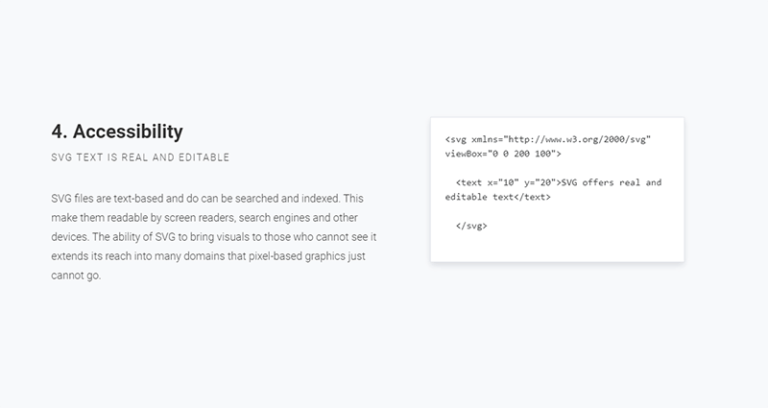Click the "4. Accessibility" heading
Image resolution: width=768 pixels, height=408 pixels.
(x=117, y=132)
